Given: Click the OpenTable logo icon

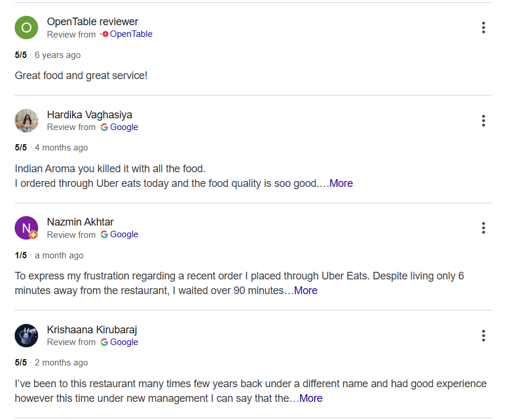Looking at the screenshot, I should pos(106,34).
